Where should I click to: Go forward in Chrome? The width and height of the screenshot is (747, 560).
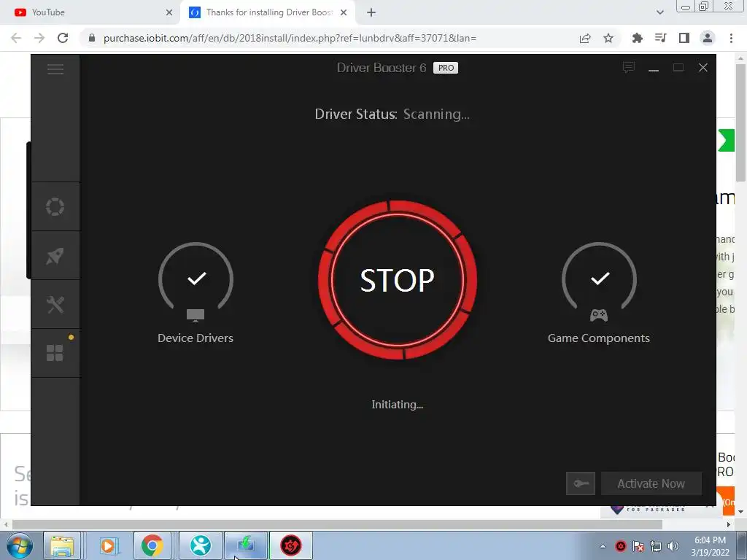pyautogui.click(x=39, y=38)
